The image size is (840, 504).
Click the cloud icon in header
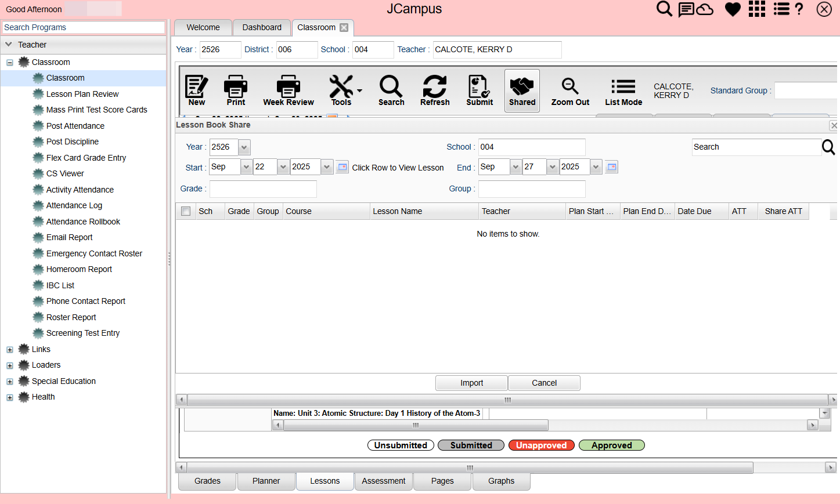coord(705,9)
